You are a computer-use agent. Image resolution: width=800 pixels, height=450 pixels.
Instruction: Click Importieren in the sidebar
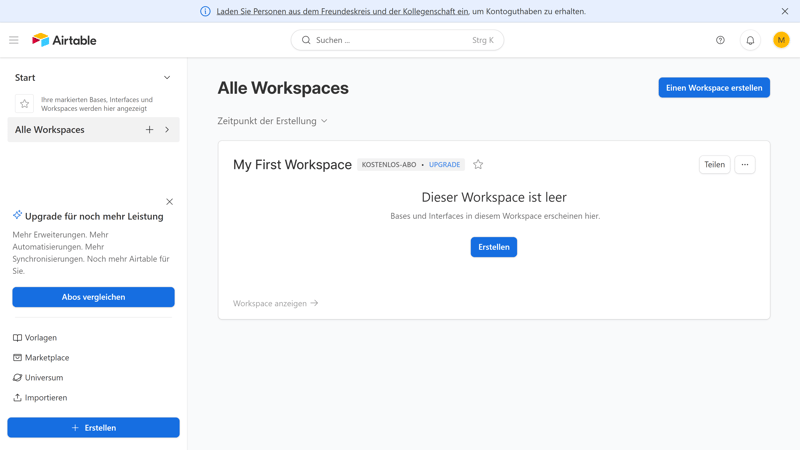(x=45, y=398)
